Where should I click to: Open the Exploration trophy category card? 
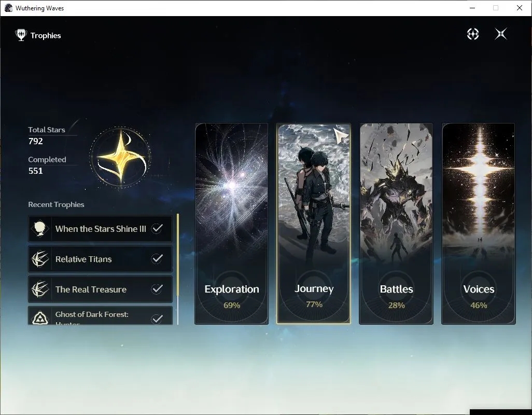[x=231, y=224]
